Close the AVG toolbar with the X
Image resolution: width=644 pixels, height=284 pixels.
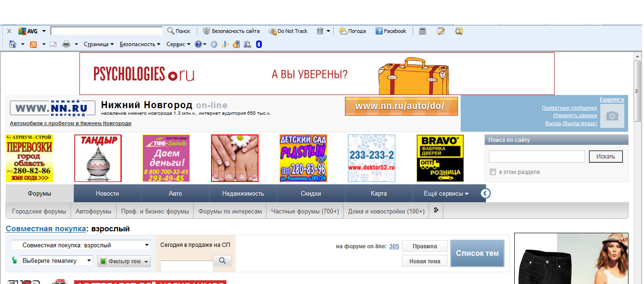point(9,31)
